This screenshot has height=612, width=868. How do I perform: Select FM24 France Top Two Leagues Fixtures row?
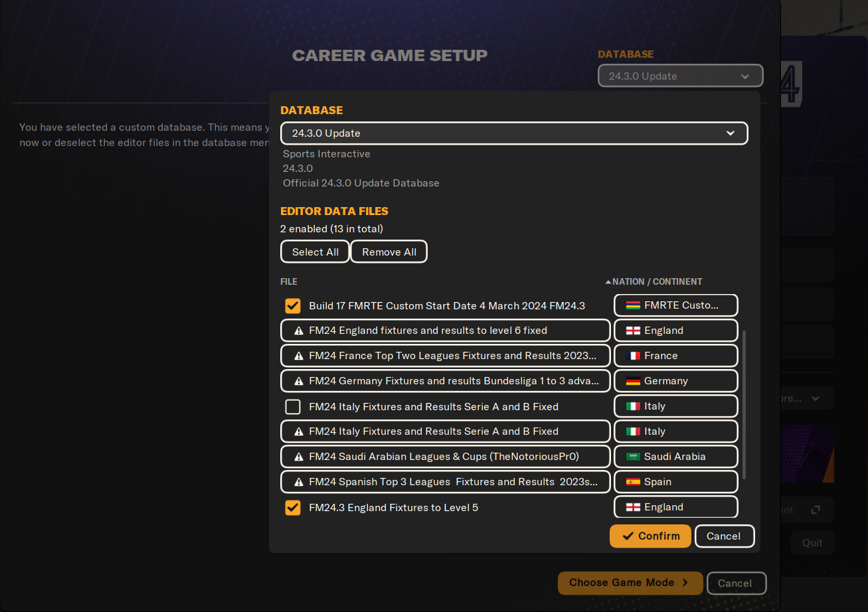(445, 356)
